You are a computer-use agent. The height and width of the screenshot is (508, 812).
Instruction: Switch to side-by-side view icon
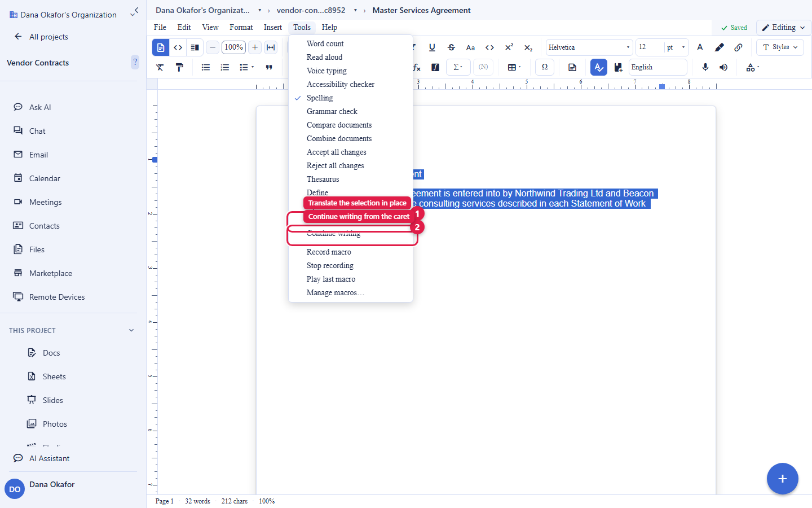click(x=195, y=47)
